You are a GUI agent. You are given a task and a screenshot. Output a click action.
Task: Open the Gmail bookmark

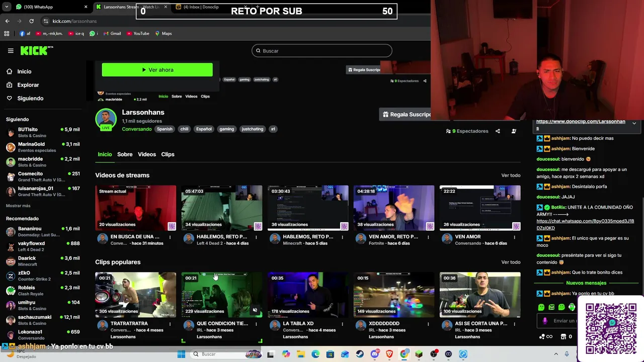pyautogui.click(x=112, y=34)
